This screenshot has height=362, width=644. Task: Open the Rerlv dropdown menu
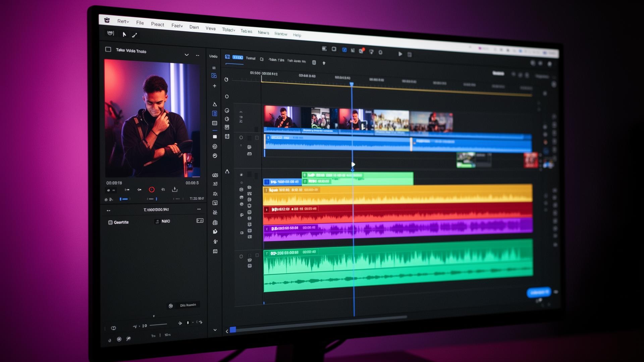coord(123,21)
